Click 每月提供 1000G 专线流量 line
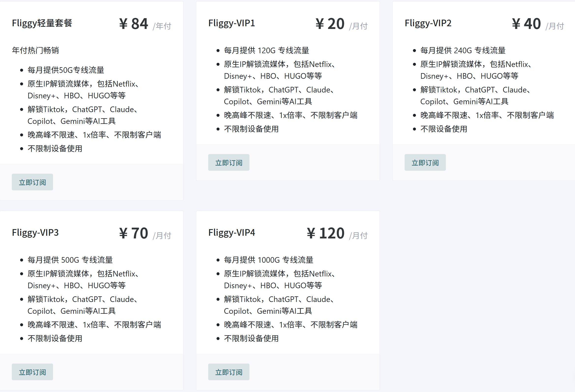Image resolution: width=575 pixels, height=392 pixels. point(269,260)
